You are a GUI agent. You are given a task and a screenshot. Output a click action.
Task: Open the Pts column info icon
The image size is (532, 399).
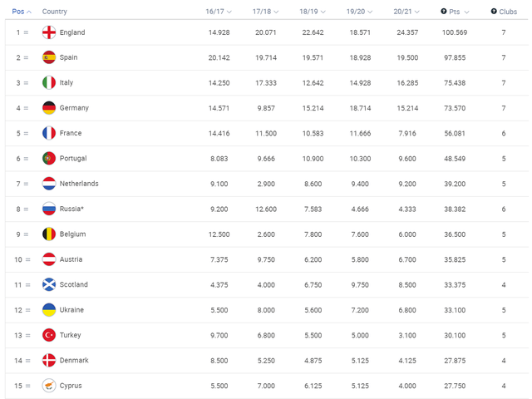coord(443,11)
